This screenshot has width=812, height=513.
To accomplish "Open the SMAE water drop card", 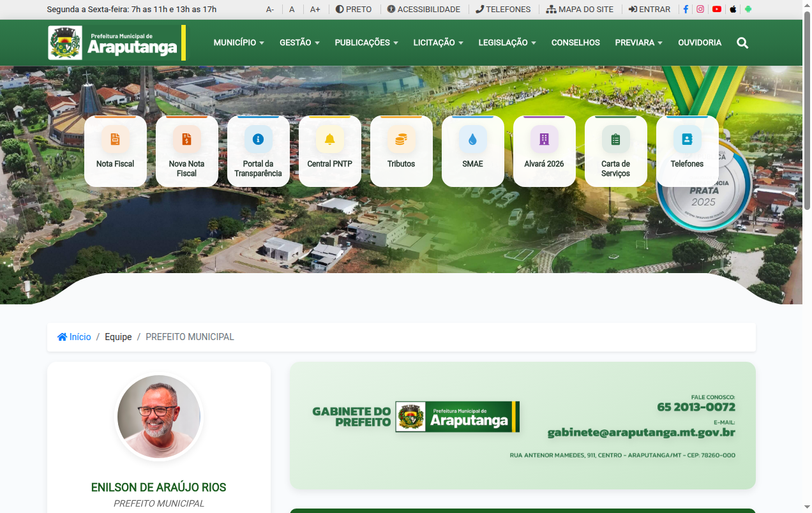I will click(473, 151).
